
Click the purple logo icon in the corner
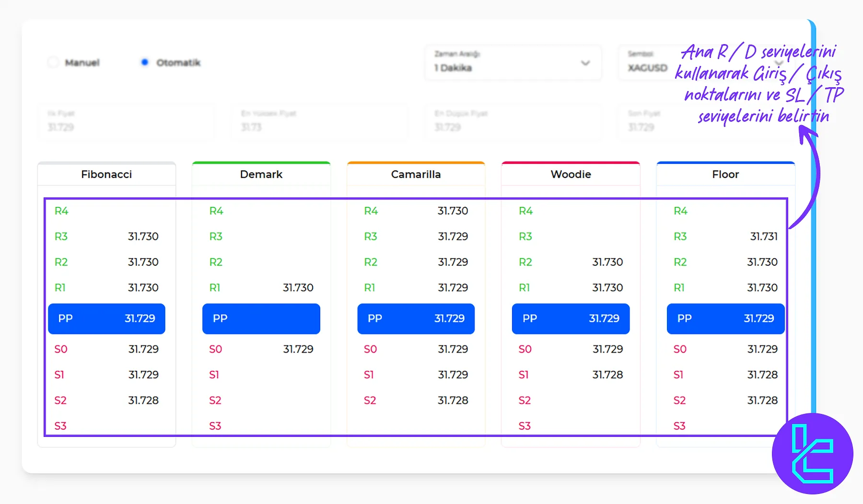(812, 453)
